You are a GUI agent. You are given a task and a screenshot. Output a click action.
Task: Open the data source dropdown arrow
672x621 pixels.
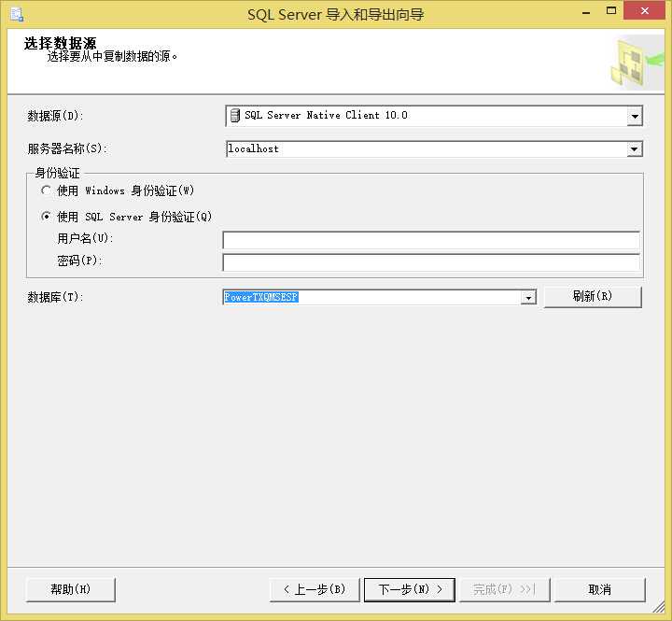click(x=635, y=116)
